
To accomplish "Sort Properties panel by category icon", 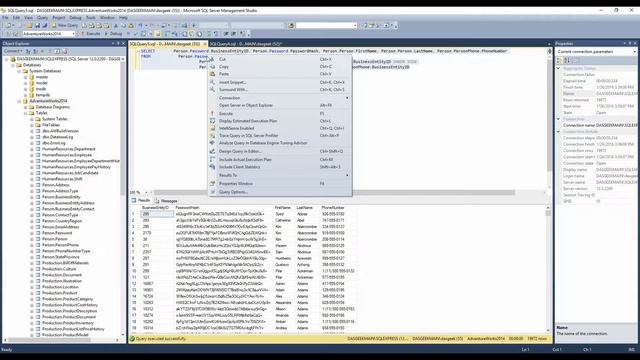I will click(x=559, y=60).
